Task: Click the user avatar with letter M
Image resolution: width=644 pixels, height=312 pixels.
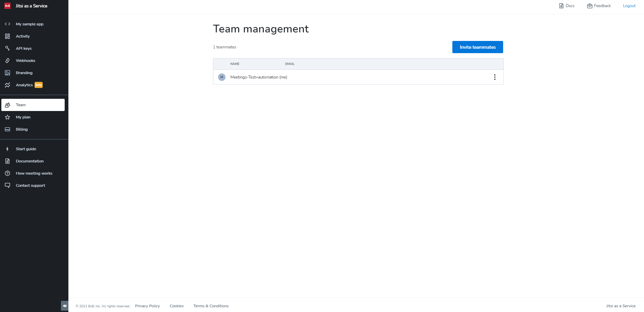Action: pos(222,77)
